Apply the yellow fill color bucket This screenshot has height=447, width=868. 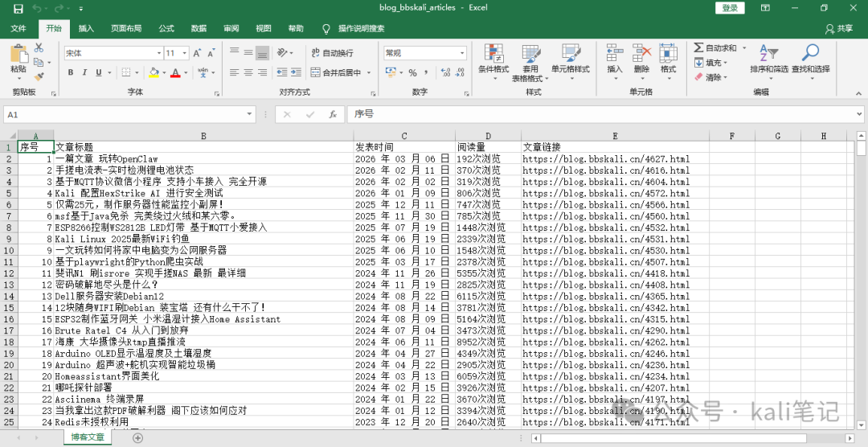point(154,72)
